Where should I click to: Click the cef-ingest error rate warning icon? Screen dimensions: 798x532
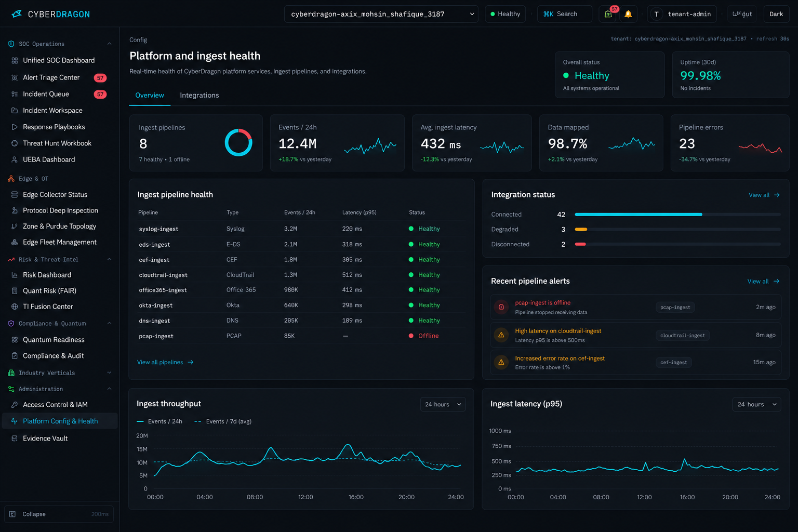501,362
